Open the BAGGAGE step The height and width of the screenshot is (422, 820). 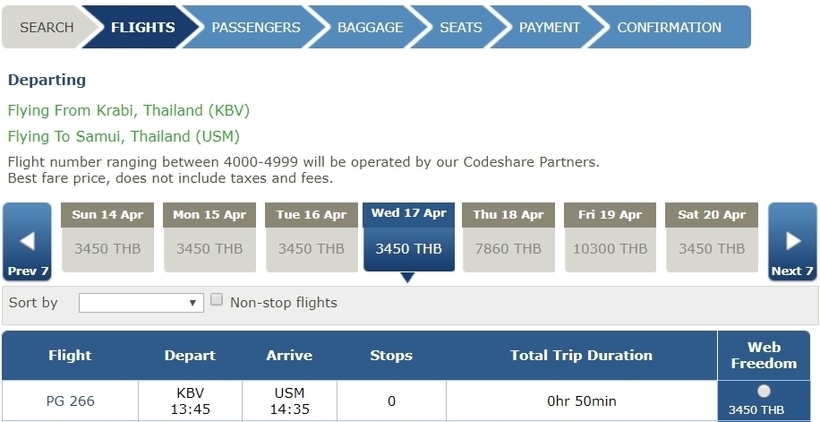tap(370, 27)
